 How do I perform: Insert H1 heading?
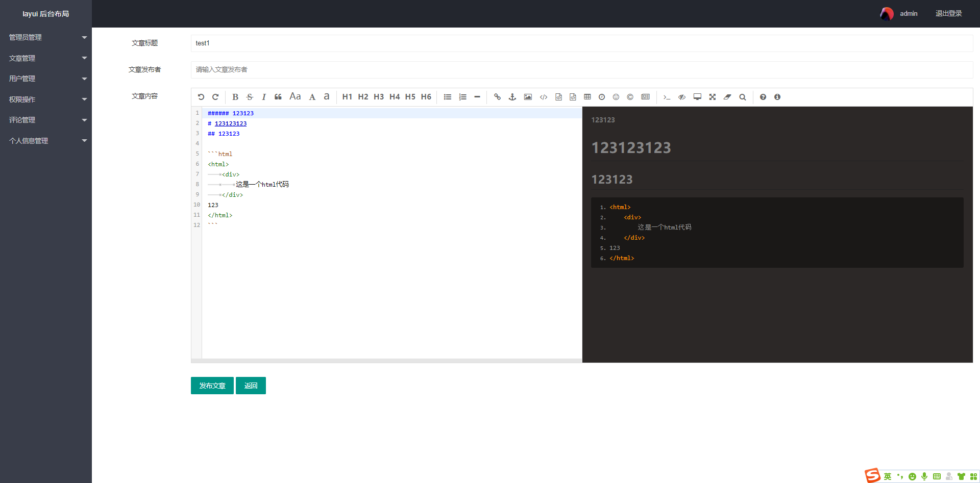[347, 97]
